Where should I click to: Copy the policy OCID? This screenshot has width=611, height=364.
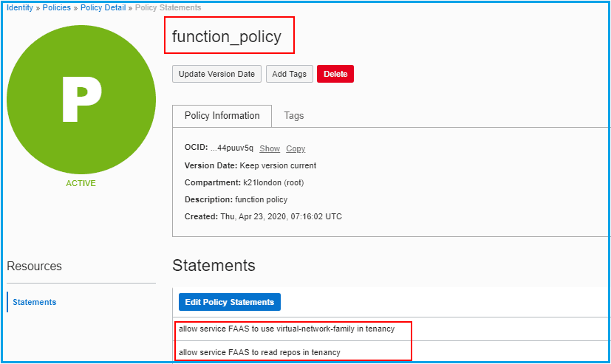[296, 148]
